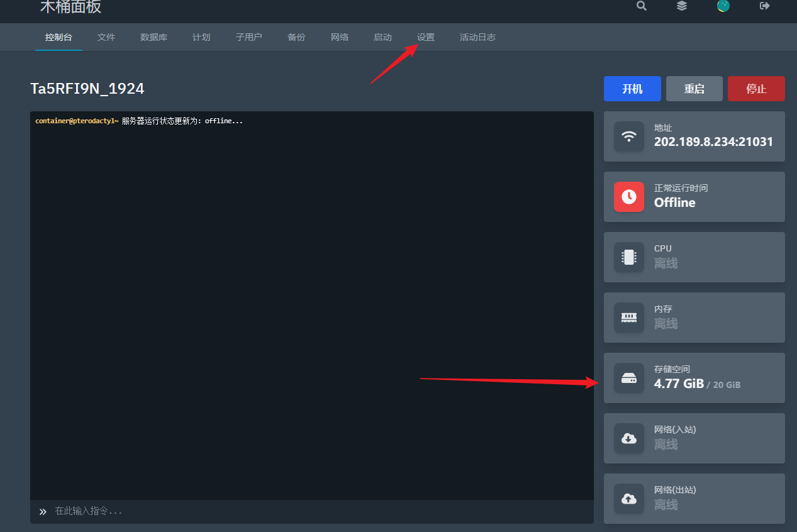Click the red 停止 button
The height and width of the screenshot is (532, 797).
(756, 89)
